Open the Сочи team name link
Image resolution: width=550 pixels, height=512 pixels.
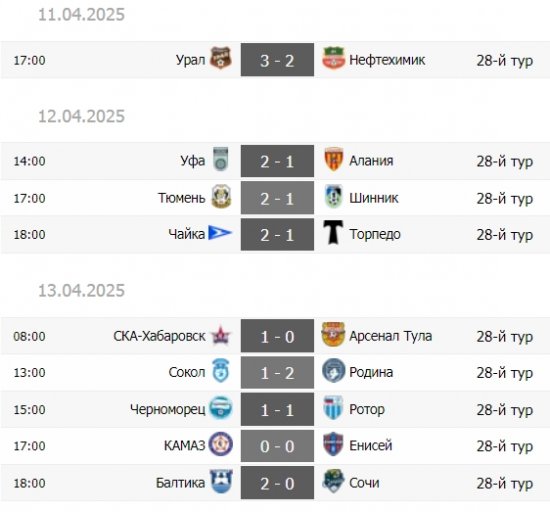coord(364,483)
